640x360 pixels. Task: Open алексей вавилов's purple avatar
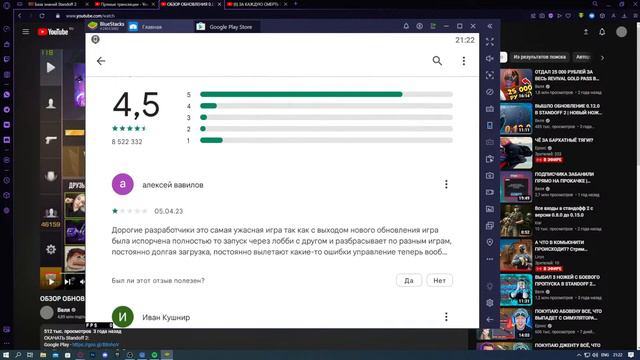click(122, 184)
